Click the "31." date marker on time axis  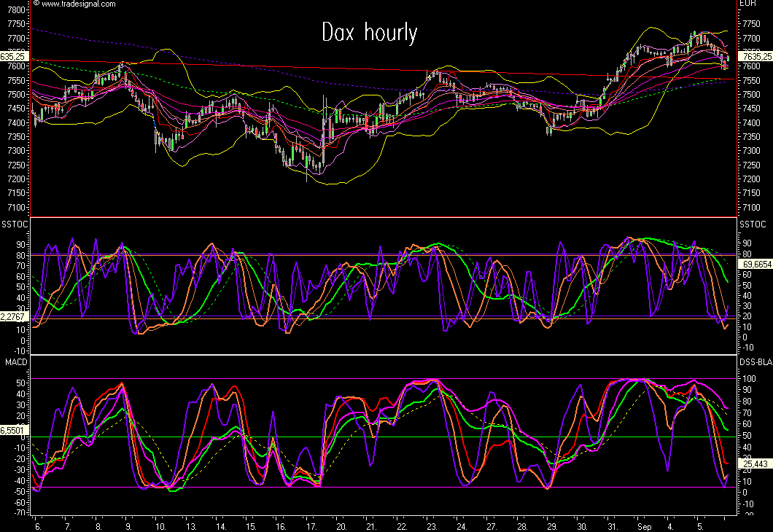pyautogui.click(x=613, y=525)
